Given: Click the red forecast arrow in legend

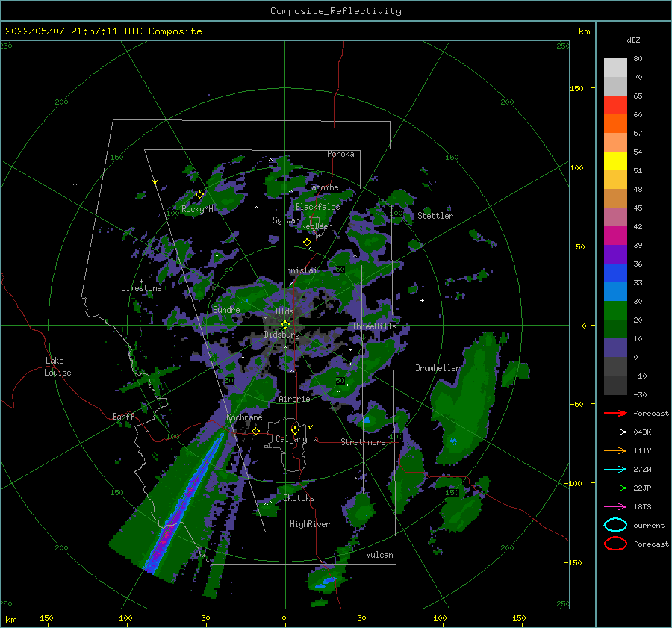Looking at the screenshot, I should (x=615, y=413).
